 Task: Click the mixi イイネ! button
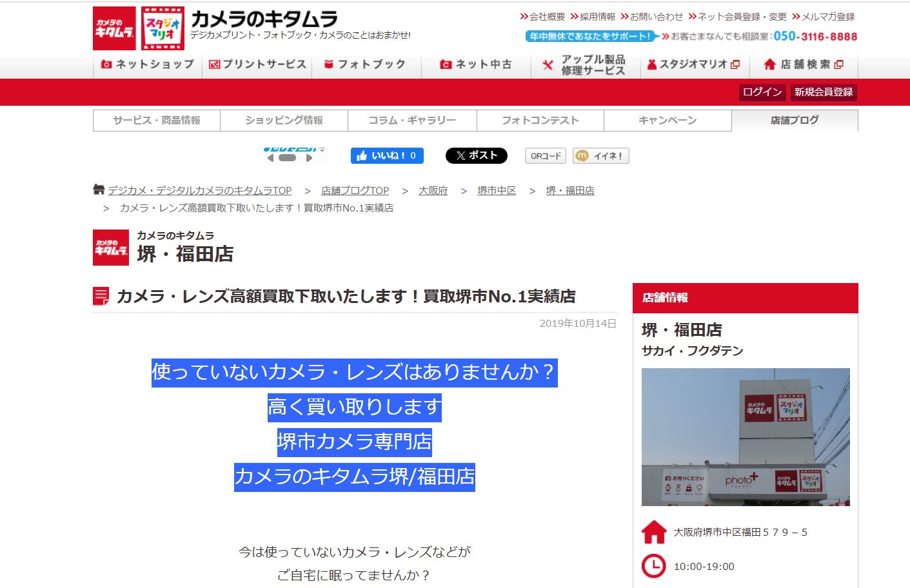[x=600, y=156]
